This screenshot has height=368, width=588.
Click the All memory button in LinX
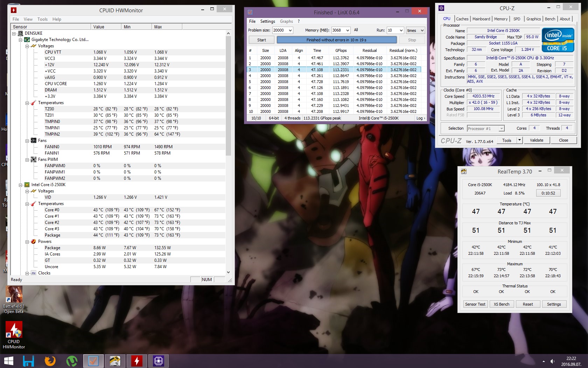click(x=356, y=30)
